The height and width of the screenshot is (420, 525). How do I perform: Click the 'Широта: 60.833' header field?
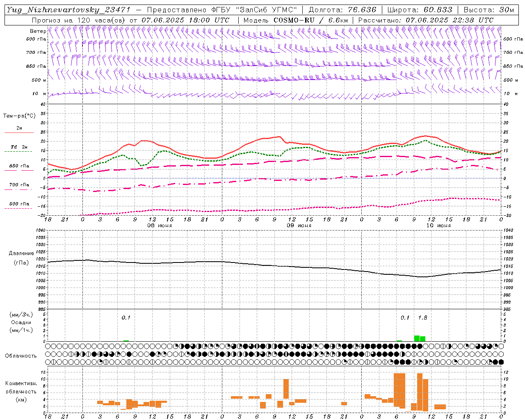pyautogui.click(x=420, y=10)
